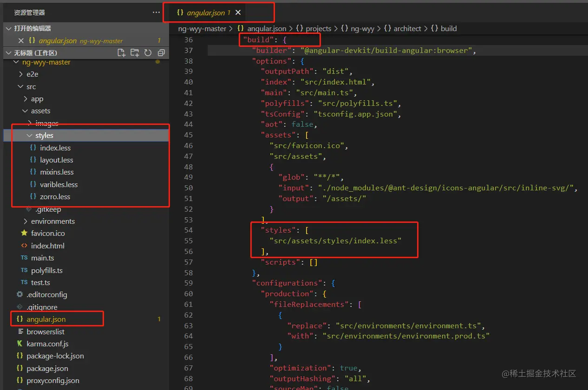Image resolution: width=588 pixels, height=390 pixels.
Task: Open index.html file
Action: [x=47, y=246]
